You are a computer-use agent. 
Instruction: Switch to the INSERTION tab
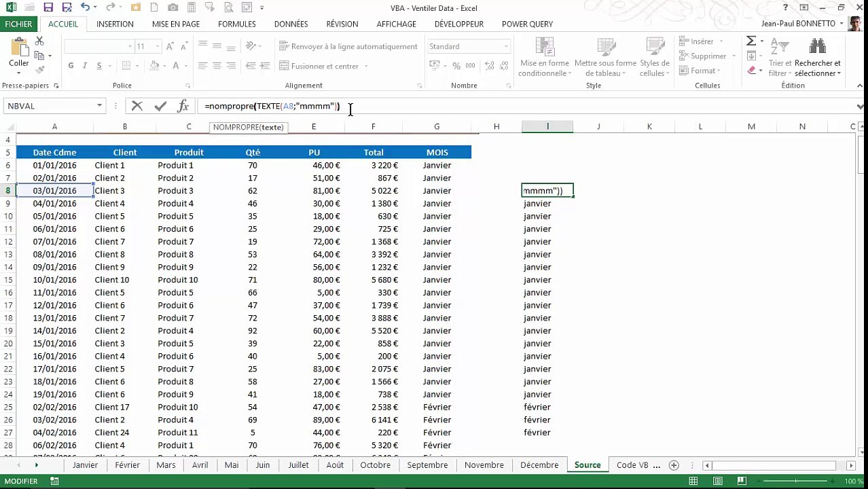115,24
